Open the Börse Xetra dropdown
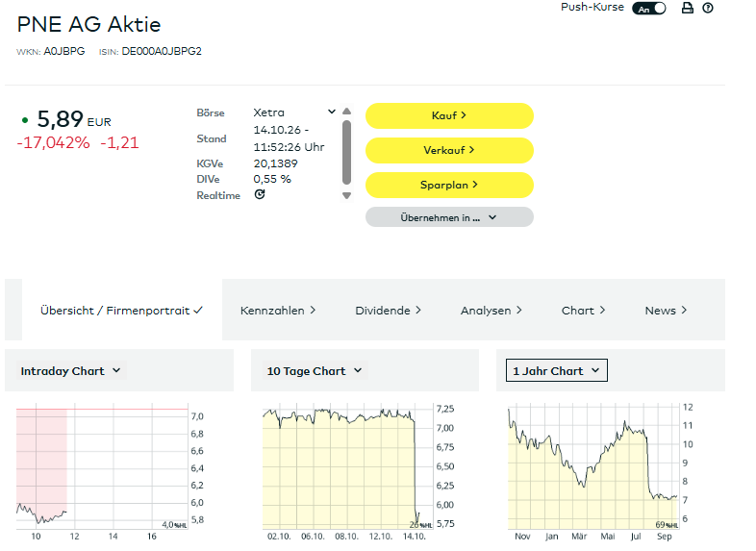Image resolution: width=756 pixels, height=551 pixels. [294, 113]
